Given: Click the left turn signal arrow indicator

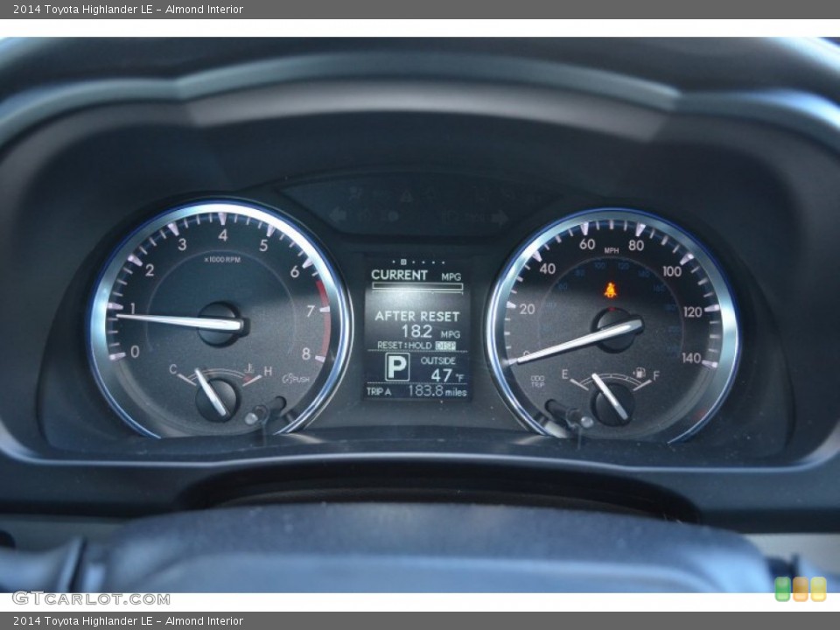Looking at the screenshot, I should 338,216.
